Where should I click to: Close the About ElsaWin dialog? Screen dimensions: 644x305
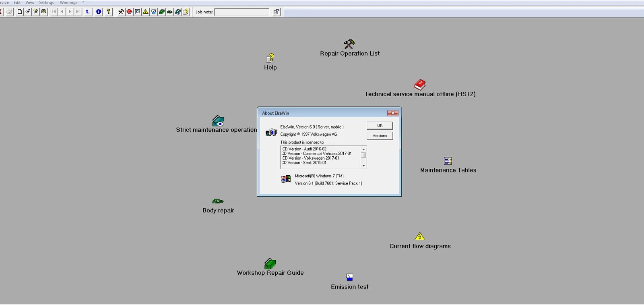coord(392,113)
